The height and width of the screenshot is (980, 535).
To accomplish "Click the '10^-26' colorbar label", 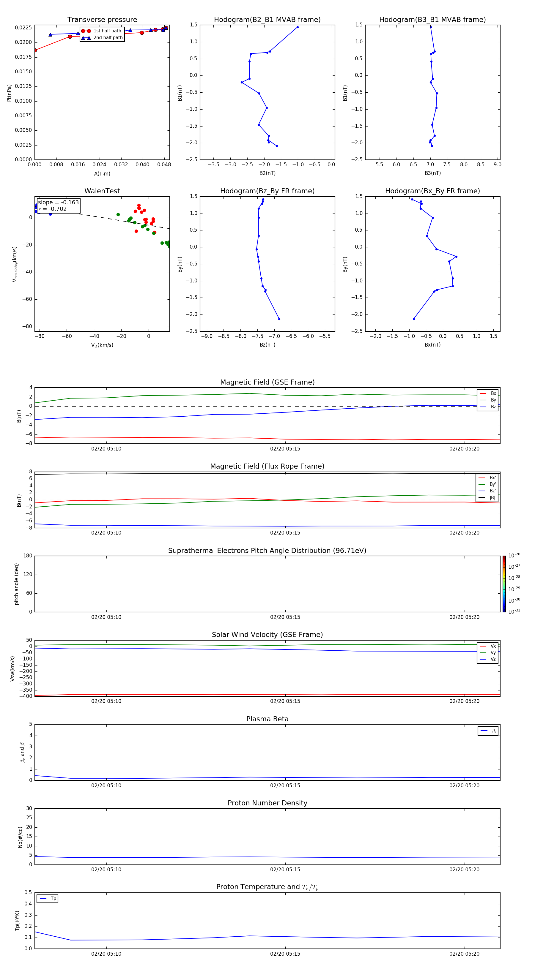I will [x=514, y=555].
